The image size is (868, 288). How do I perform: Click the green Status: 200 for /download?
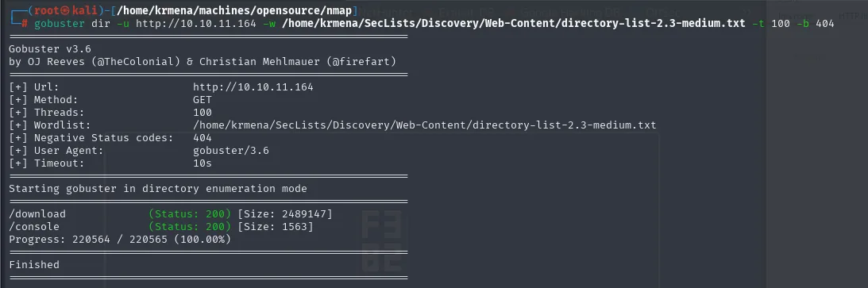[190, 214]
